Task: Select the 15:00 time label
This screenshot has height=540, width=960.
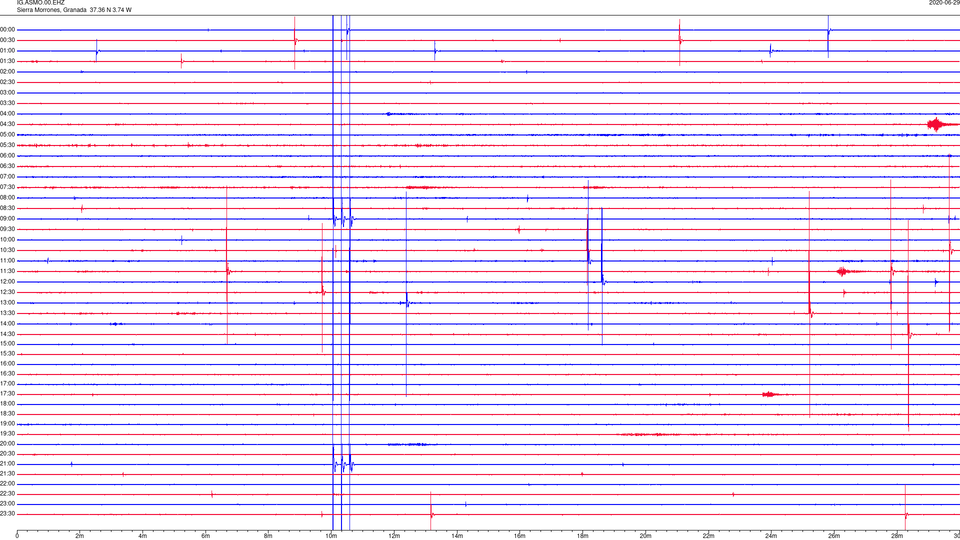Action: (x=8, y=343)
